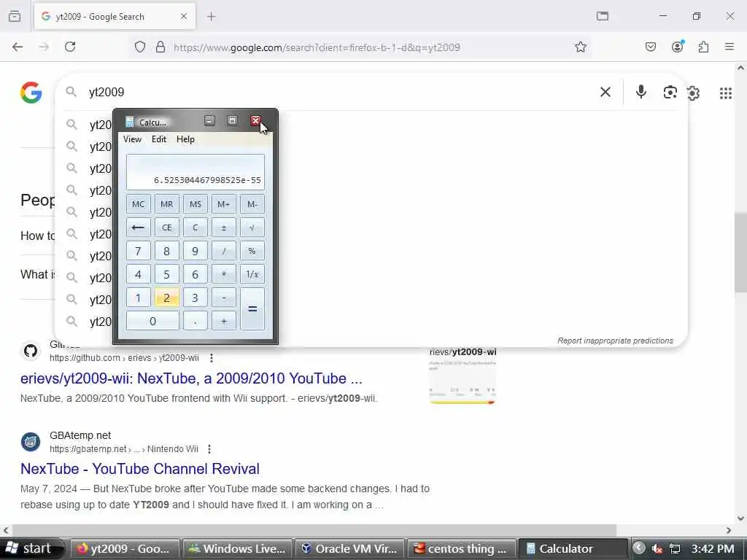The width and height of the screenshot is (747, 560).
Task: Open more options for GBAtemp result
Action: 209,449
